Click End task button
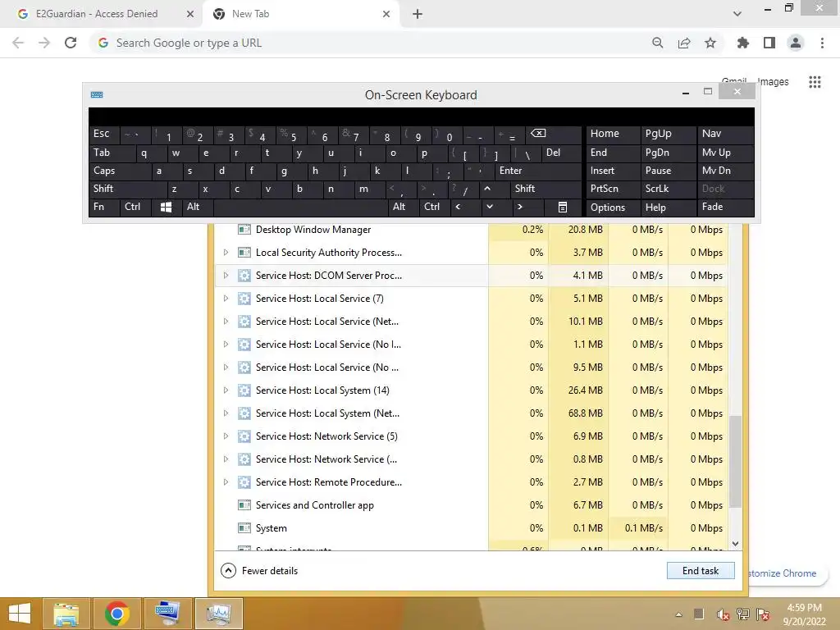 (x=701, y=571)
